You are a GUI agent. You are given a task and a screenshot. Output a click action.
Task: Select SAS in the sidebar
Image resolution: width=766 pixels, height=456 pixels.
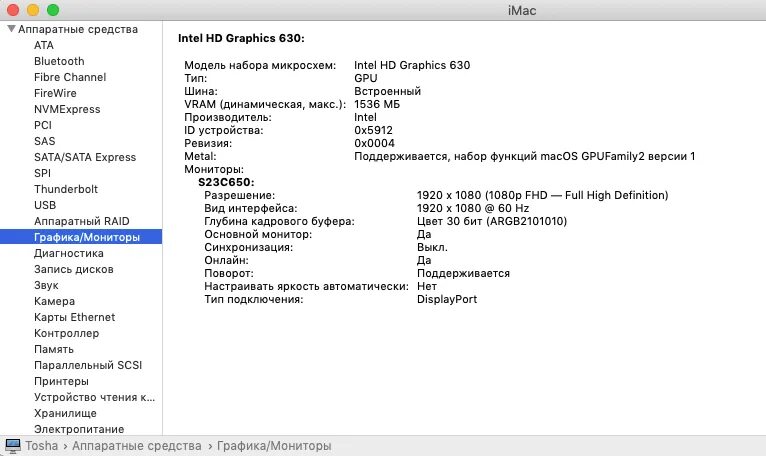(44, 141)
